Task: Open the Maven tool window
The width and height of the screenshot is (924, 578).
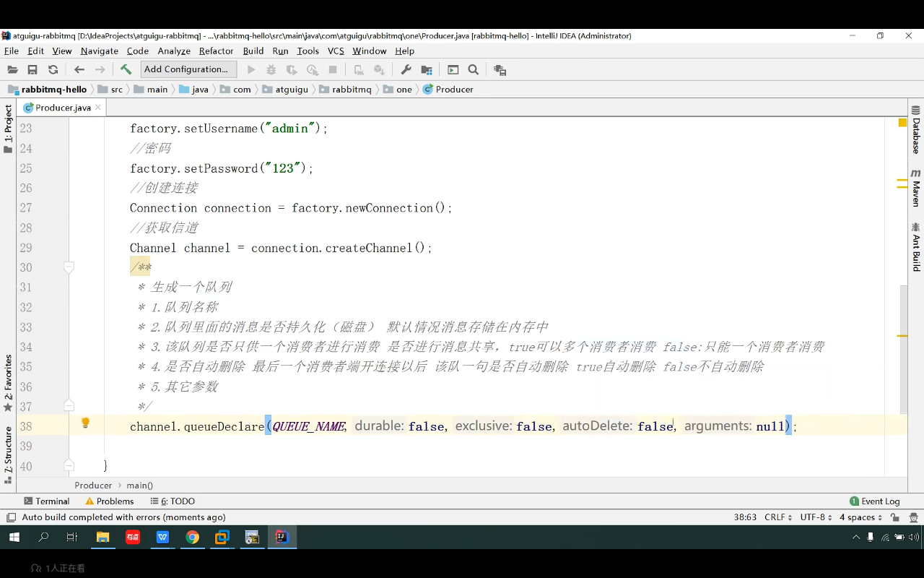Action: point(916,188)
